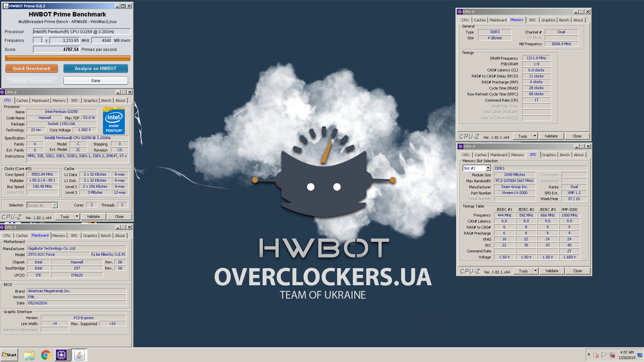Open Memory tab in the Mainboard window

click(59, 236)
